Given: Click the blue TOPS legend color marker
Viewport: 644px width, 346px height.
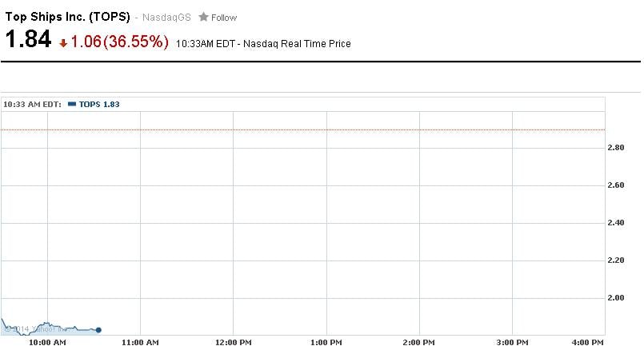Looking at the screenshot, I should (x=72, y=104).
